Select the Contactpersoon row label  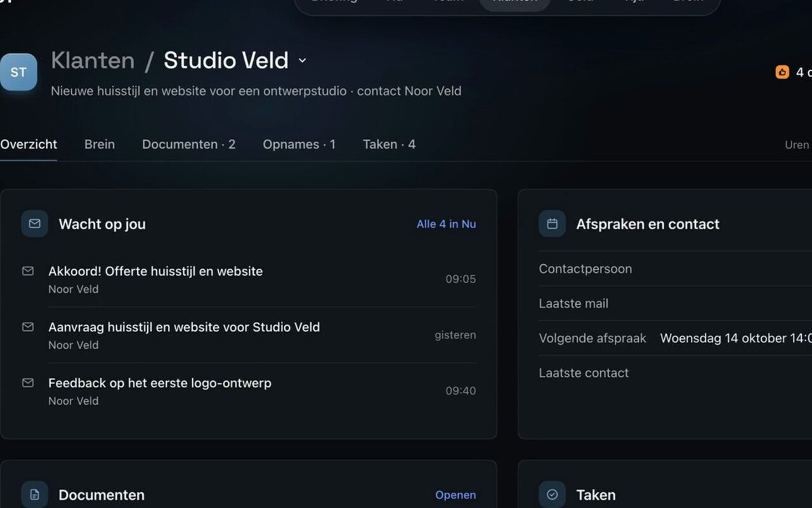tap(586, 269)
